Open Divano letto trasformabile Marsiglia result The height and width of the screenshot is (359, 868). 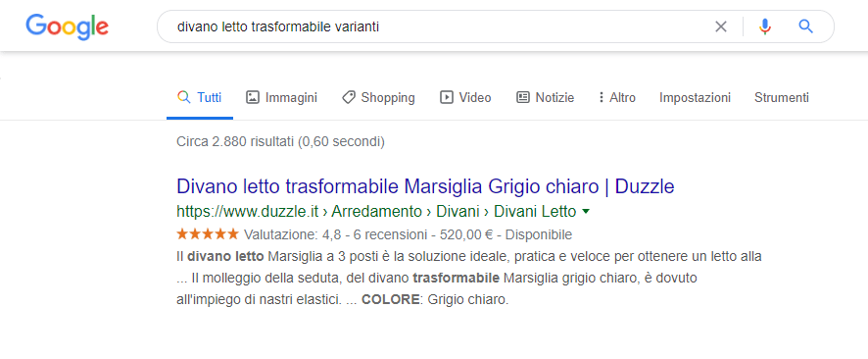click(425, 186)
